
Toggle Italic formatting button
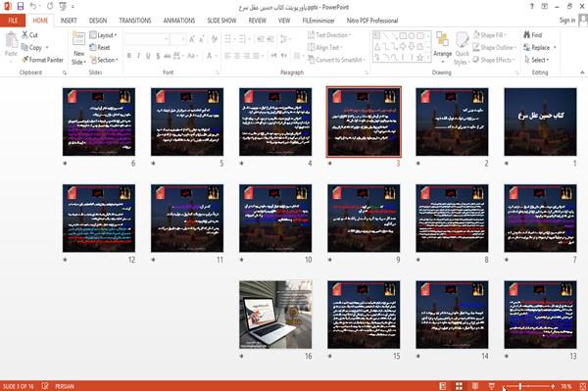click(138, 56)
